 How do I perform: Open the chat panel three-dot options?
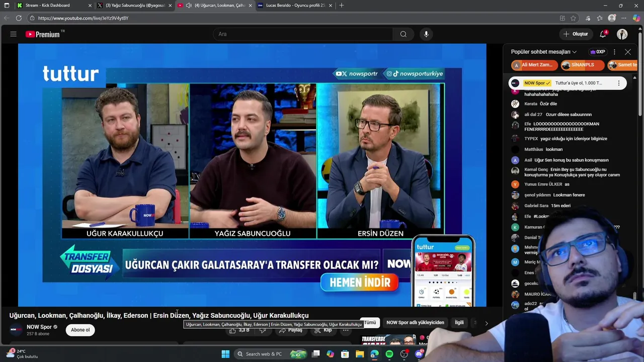(x=614, y=52)
